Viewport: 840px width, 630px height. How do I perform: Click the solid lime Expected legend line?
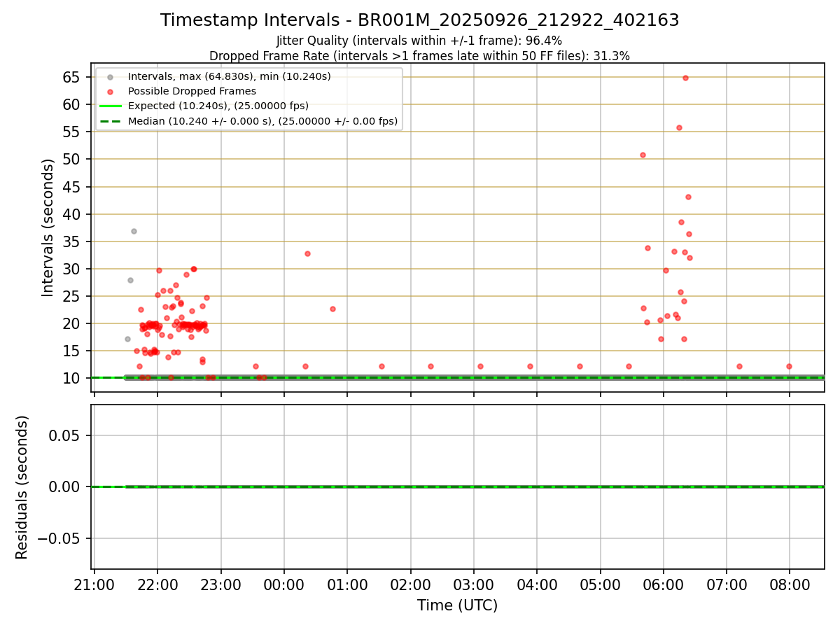coord(110,106)
